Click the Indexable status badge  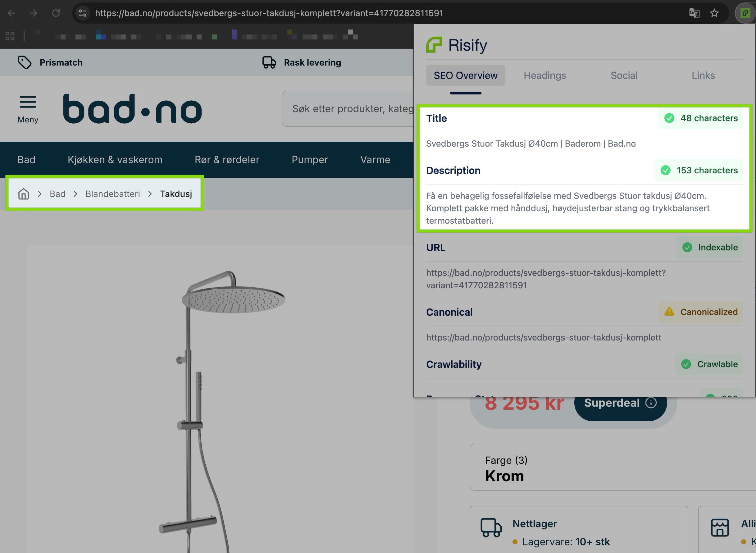coord(709,247)
